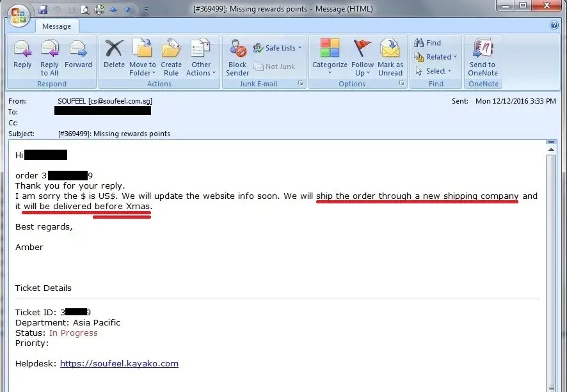Click the split box above scrollbar
The height and width of the screenshot is (392, 567).
(551, 142)
